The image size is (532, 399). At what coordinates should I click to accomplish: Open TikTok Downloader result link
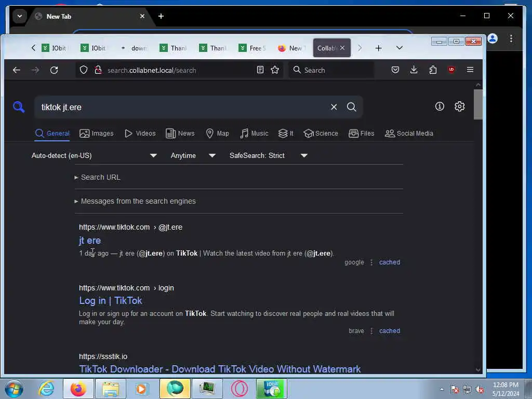220,369
